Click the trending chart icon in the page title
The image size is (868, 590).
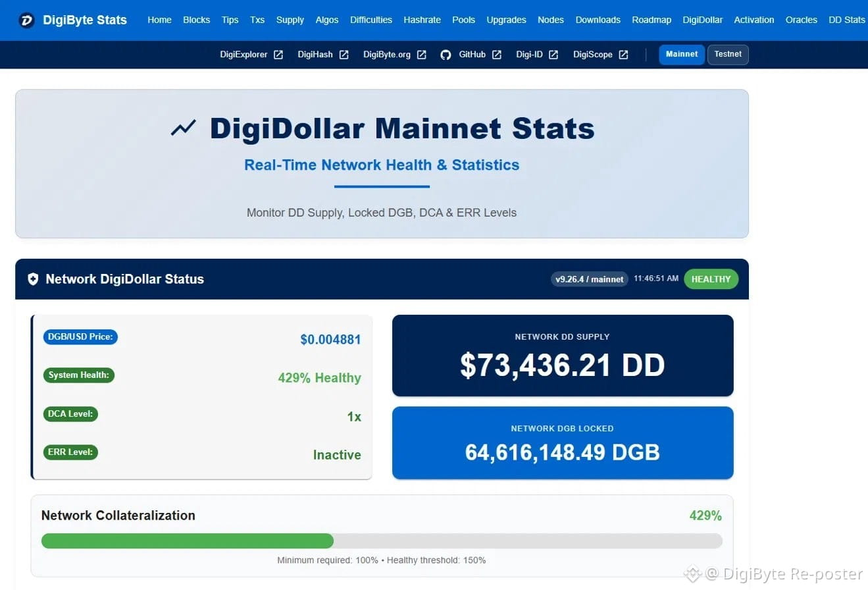[x=184, y=128]
